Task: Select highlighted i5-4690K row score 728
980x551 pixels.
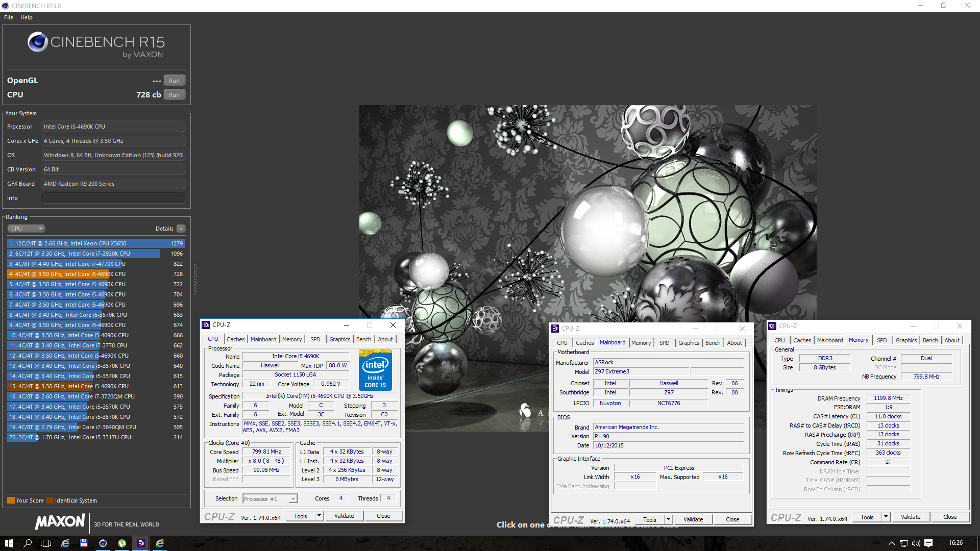Action: 96,274
